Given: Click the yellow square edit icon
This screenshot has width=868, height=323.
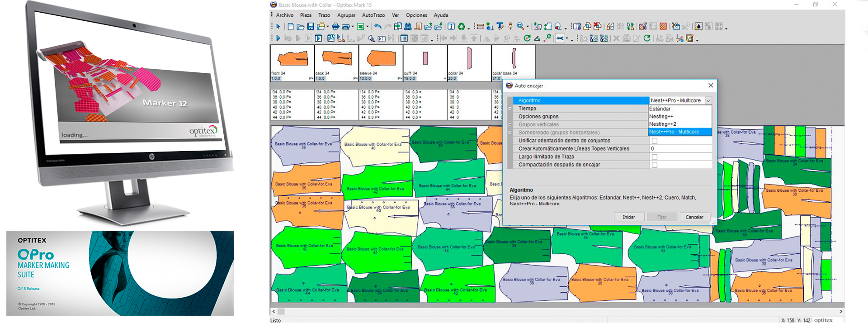Looking at the screenshot, I should click(690, 38).
